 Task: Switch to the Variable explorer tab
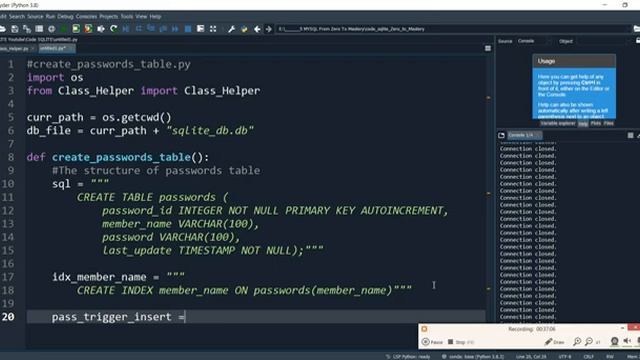coord(558,123)
